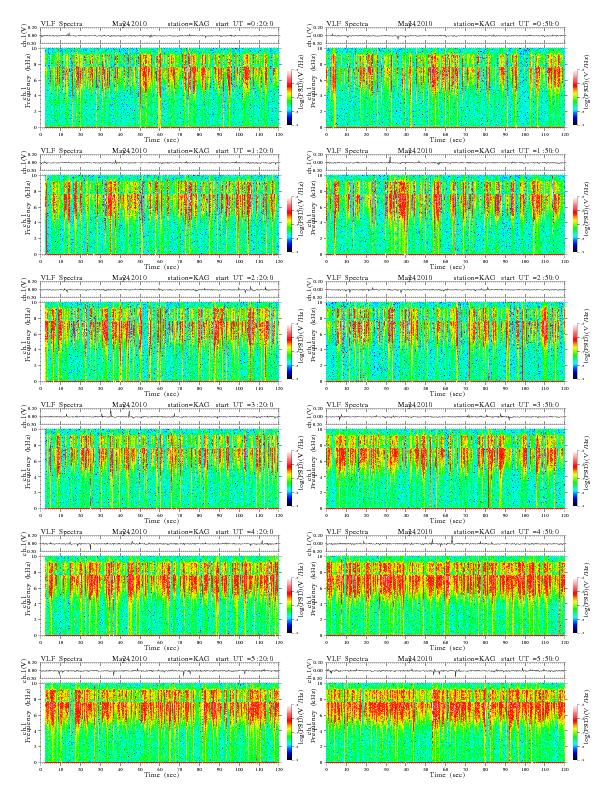Pick the color bar next to UT 3:50:0 plot
The width and height of the screenshot is (612, 792).
click(x=575, y=478)
